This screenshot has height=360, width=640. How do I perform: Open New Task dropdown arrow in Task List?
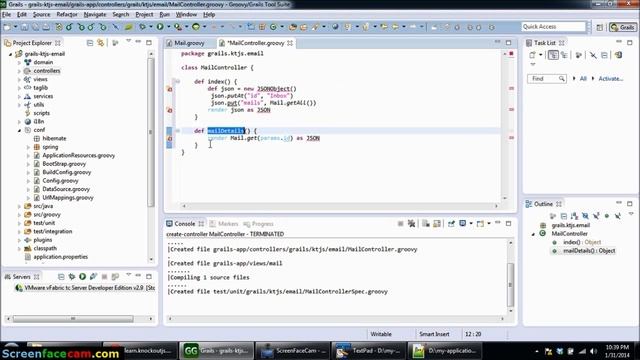point(541,55)
